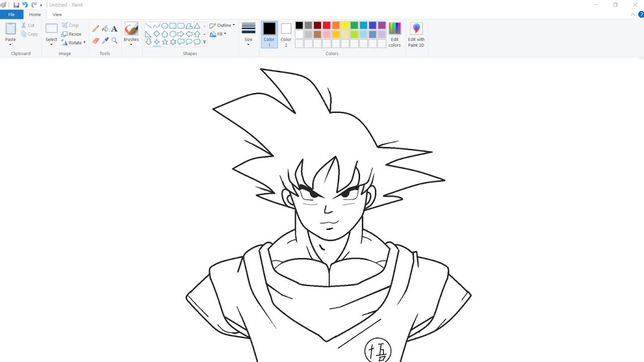Open Customize Quick Access Toolbar arrow
644x362 pixels.
(41, 5)
